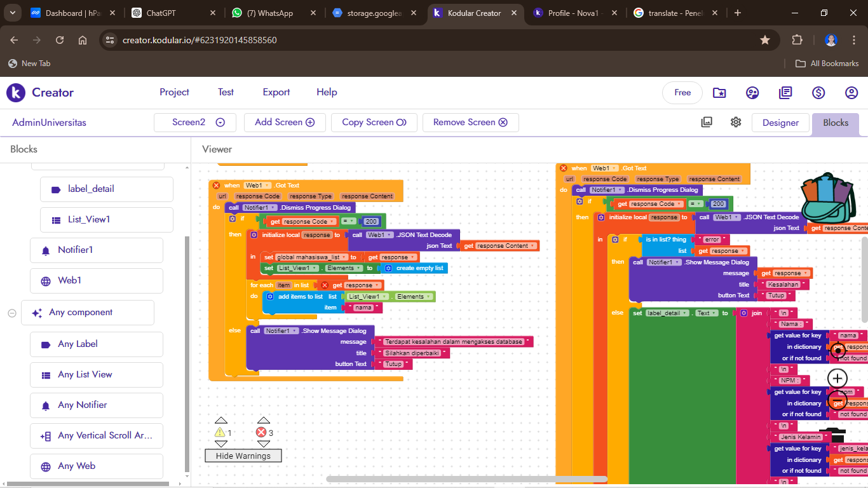Click the Add Screen button
This screenshot has height=488, width=868.
click(285, 123)
